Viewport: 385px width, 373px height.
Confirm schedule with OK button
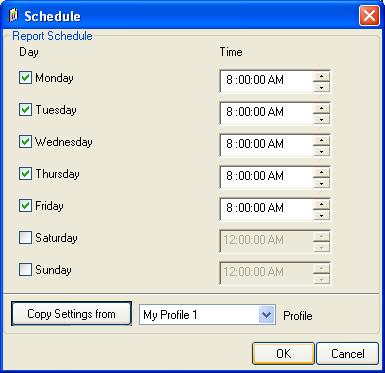point(283,354)
